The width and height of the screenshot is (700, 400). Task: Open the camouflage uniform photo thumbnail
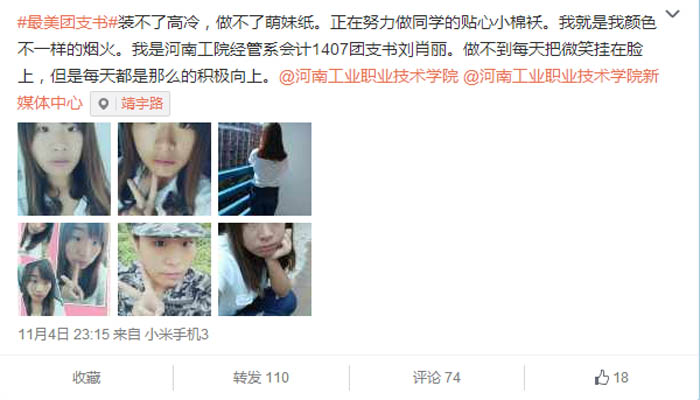[x=164, y=270]
